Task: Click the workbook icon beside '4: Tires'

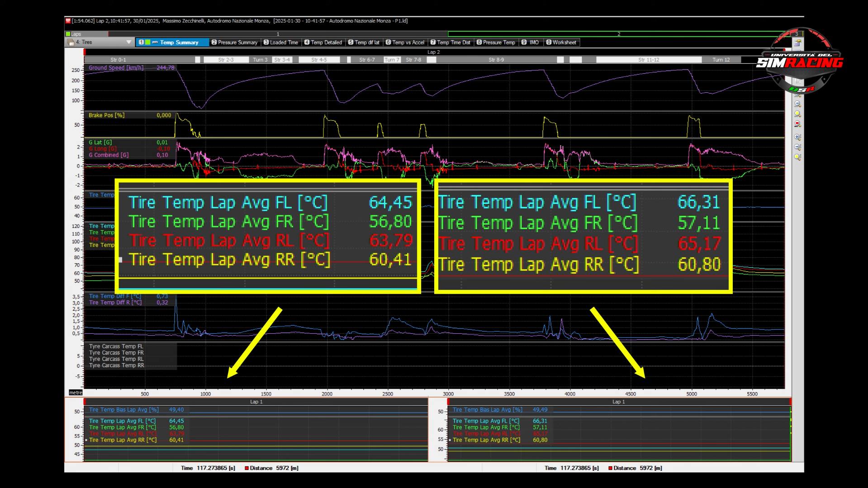Action: (71, 43)
